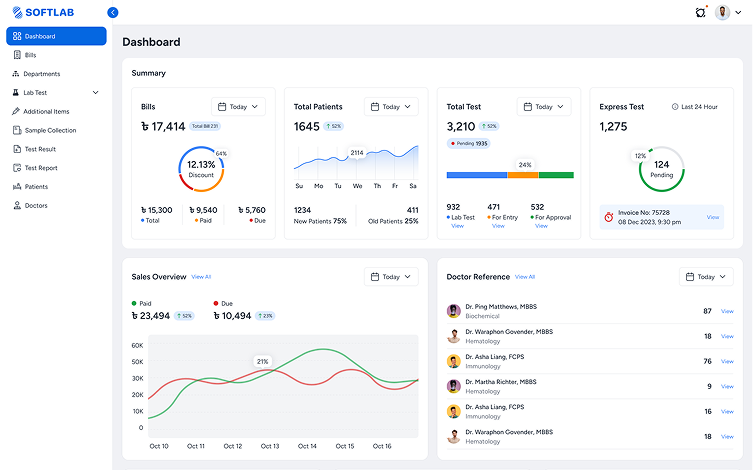
Task: Click the 12.13% Discount donut chart
Action: click(201, 169)
